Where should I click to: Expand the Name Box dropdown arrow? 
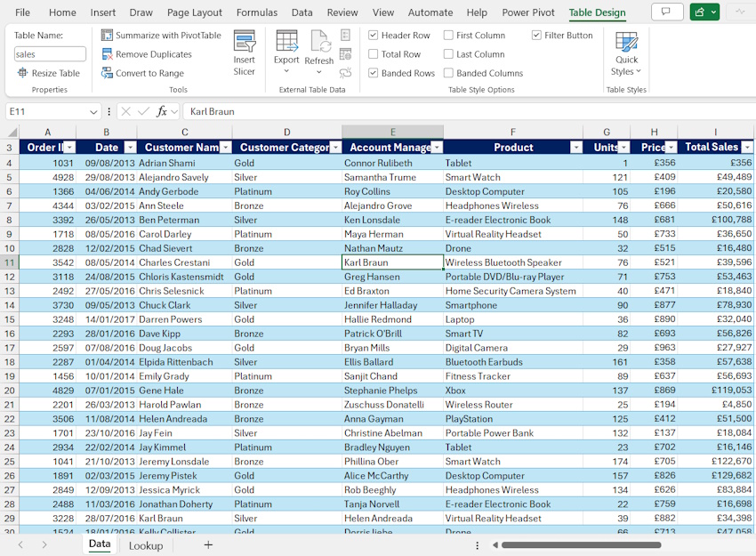(93, 112)
